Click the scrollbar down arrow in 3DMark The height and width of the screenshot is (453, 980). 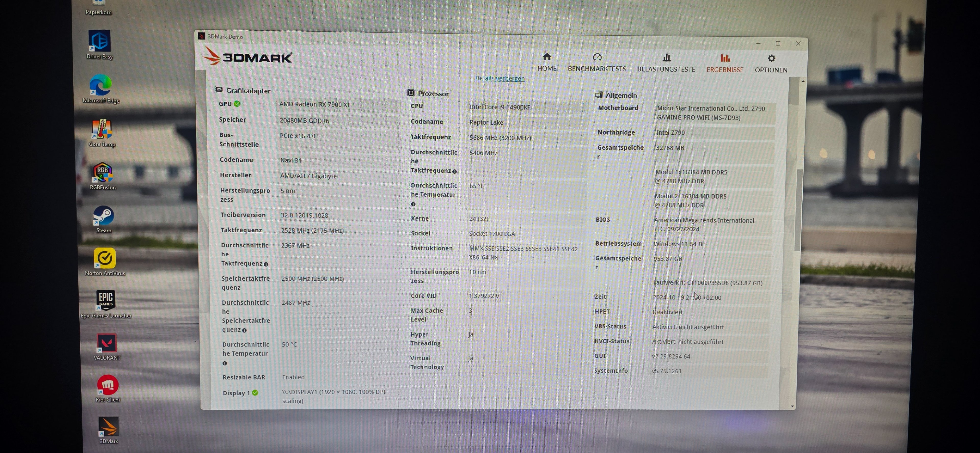coord(792,407)
